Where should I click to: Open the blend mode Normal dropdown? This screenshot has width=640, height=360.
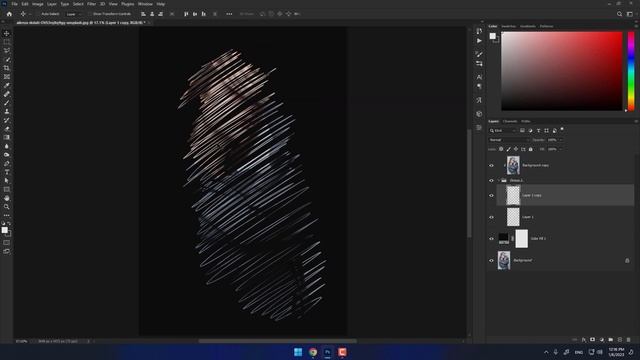tap(509, 140)
